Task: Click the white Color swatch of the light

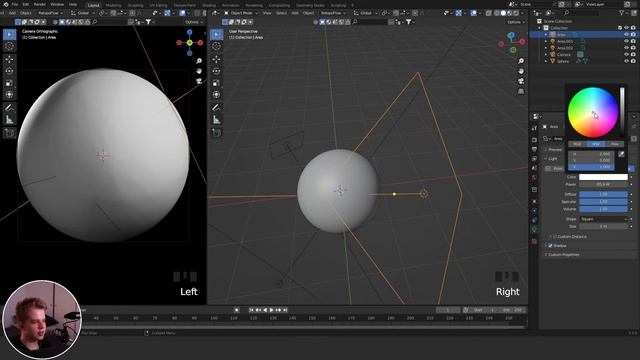Action: pos(603,177)
